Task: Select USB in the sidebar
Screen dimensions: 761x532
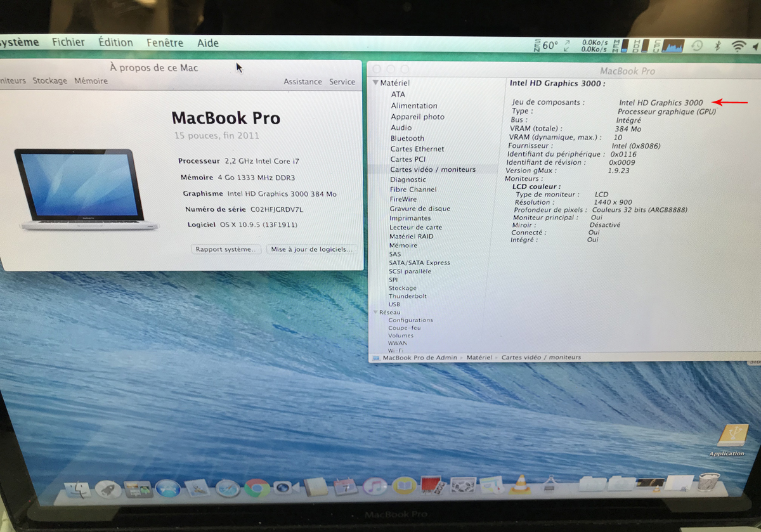Action: 394,304
